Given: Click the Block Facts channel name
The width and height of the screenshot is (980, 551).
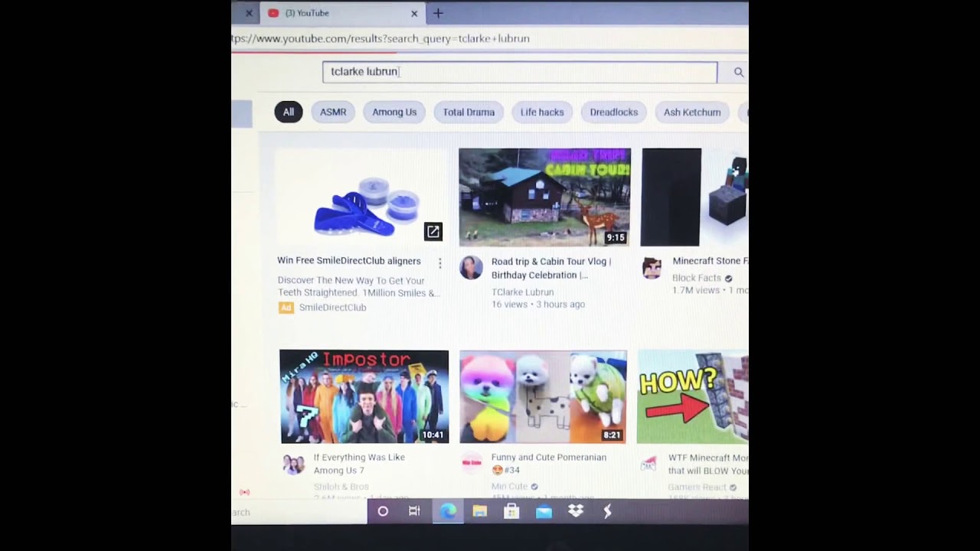Looking at the screenshot, I should [697, 279].
